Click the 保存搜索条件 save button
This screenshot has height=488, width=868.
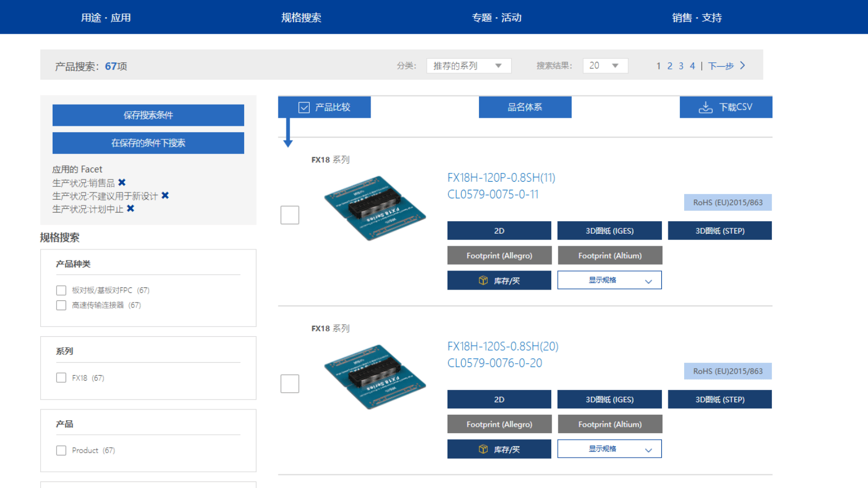[148, 115]
